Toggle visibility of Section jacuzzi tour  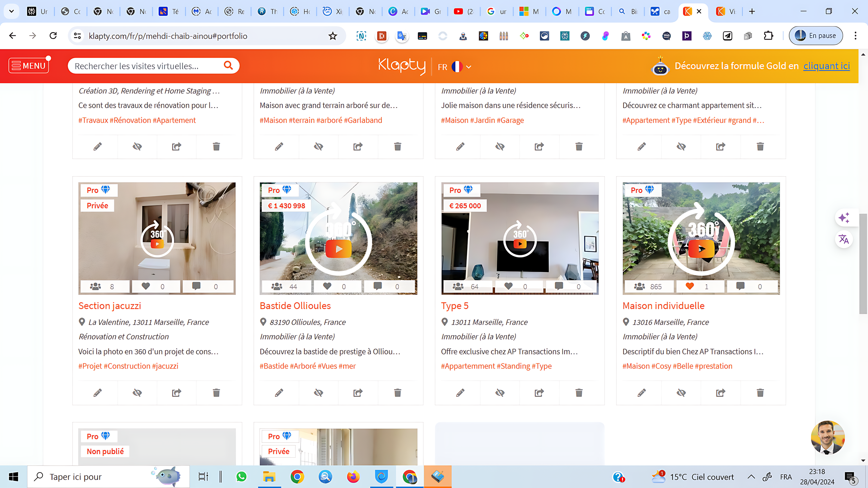pos(137,392)
